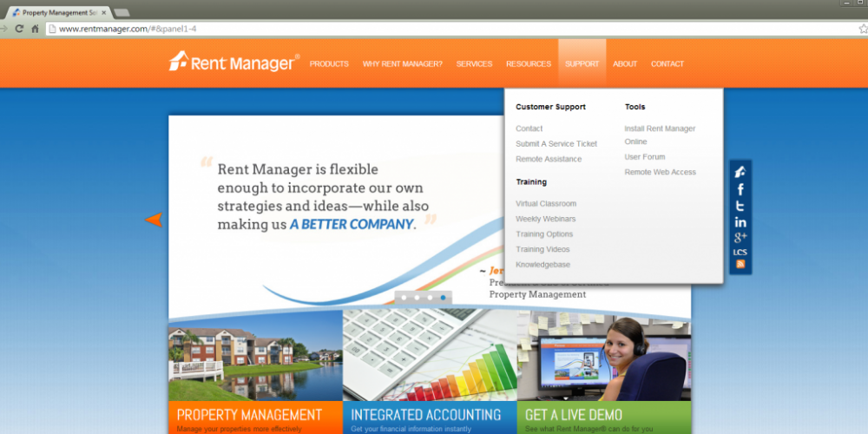Select the third slider dot

(x=431, y=298)
